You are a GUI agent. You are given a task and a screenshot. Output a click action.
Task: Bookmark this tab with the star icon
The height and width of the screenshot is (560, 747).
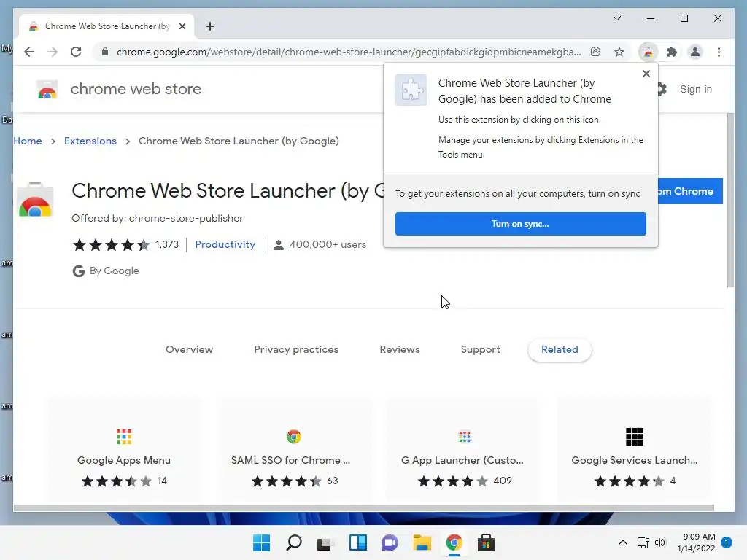pyautogui.click(x=619, y=52)
